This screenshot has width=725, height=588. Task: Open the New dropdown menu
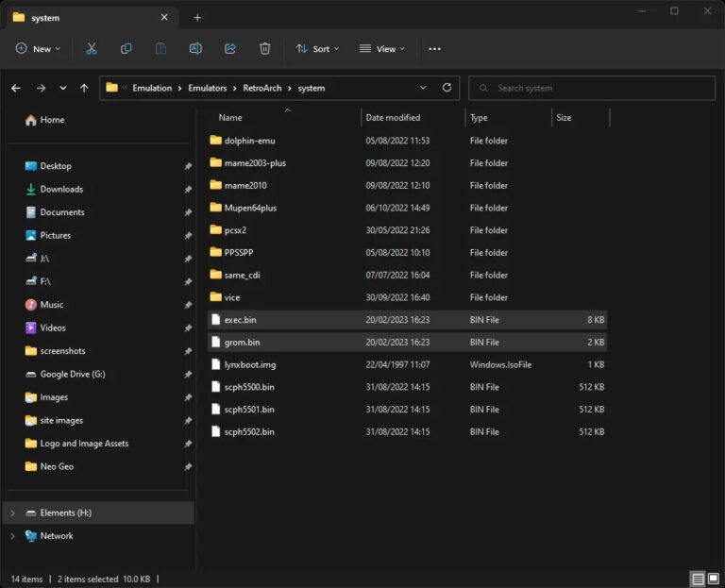coord(38,48)
